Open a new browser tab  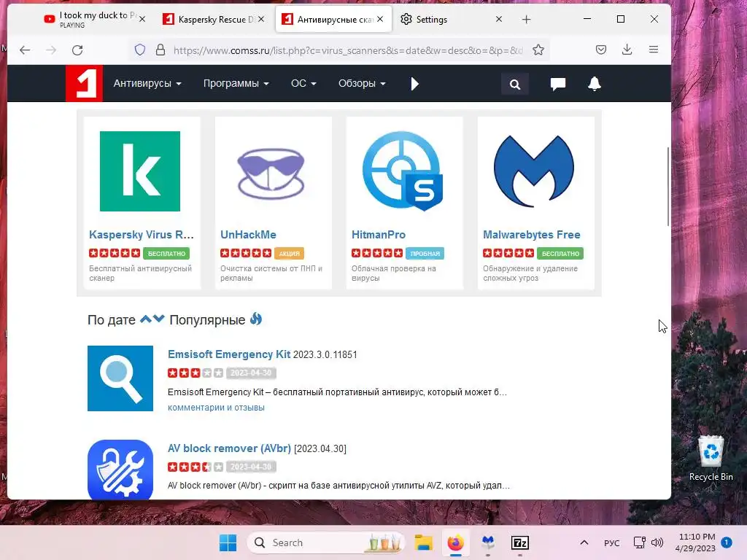pos(526,19)
